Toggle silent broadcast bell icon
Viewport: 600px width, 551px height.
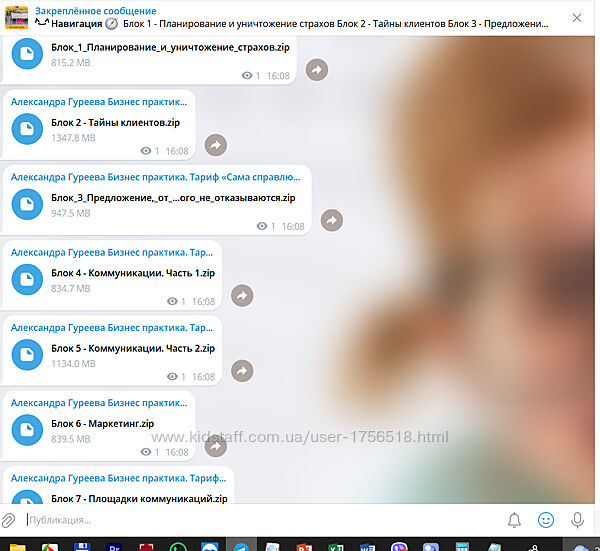(x=514, y=520)
